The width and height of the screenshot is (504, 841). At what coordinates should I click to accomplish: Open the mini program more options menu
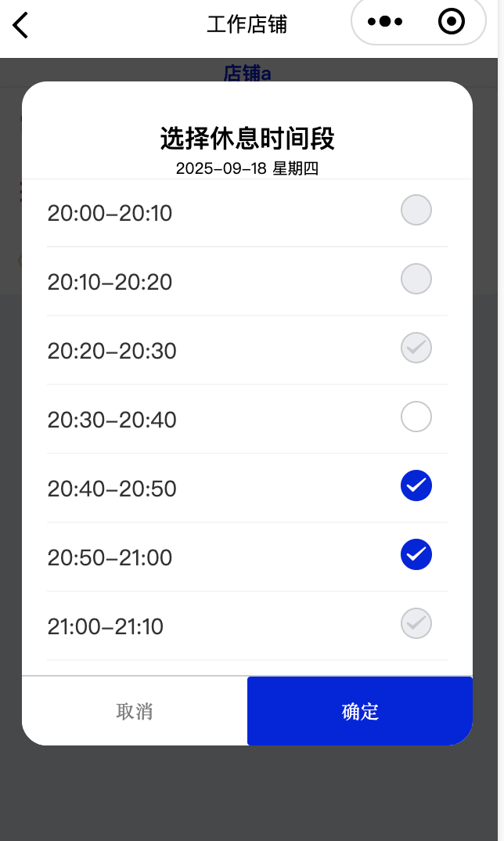(385, 22)
